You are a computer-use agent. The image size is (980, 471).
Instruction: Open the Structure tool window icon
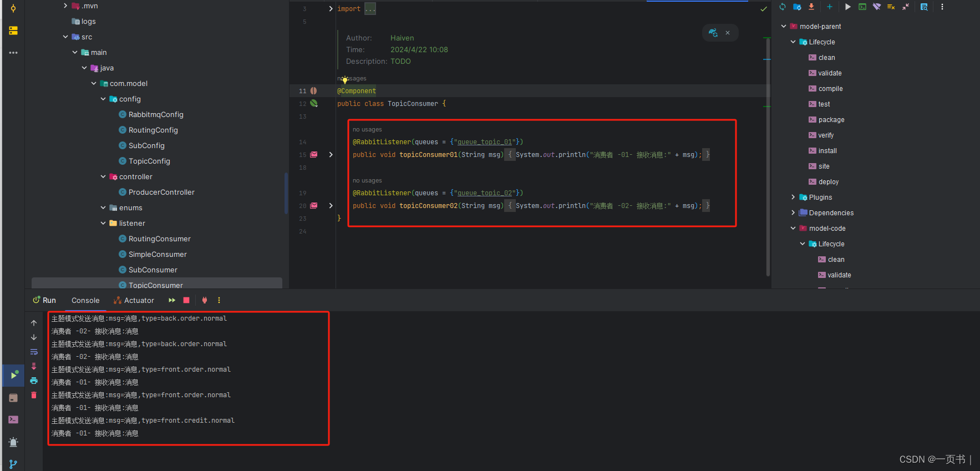point(13,31)
